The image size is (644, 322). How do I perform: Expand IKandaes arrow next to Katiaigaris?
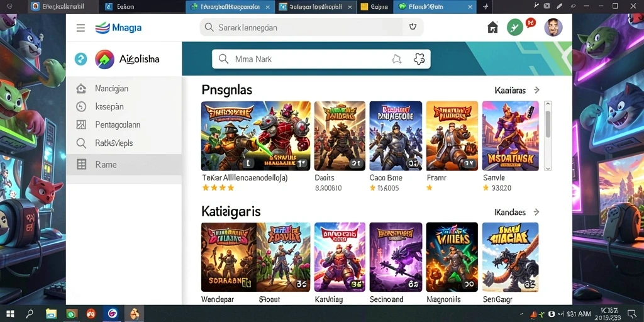click(x=536, y=212)
